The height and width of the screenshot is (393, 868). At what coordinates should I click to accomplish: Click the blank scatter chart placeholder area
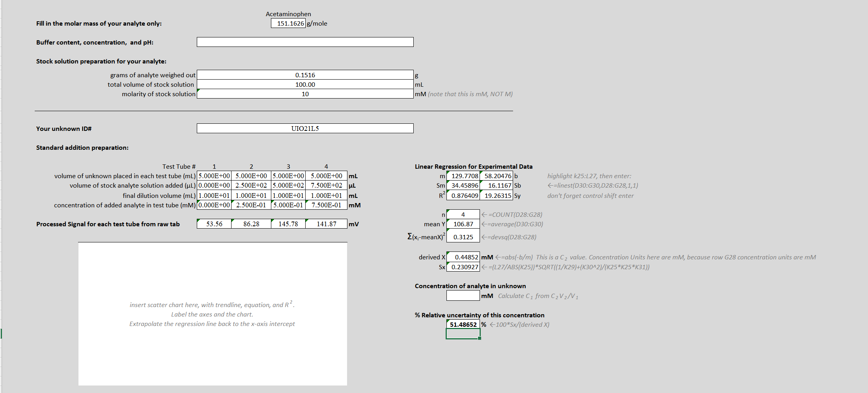213,313
